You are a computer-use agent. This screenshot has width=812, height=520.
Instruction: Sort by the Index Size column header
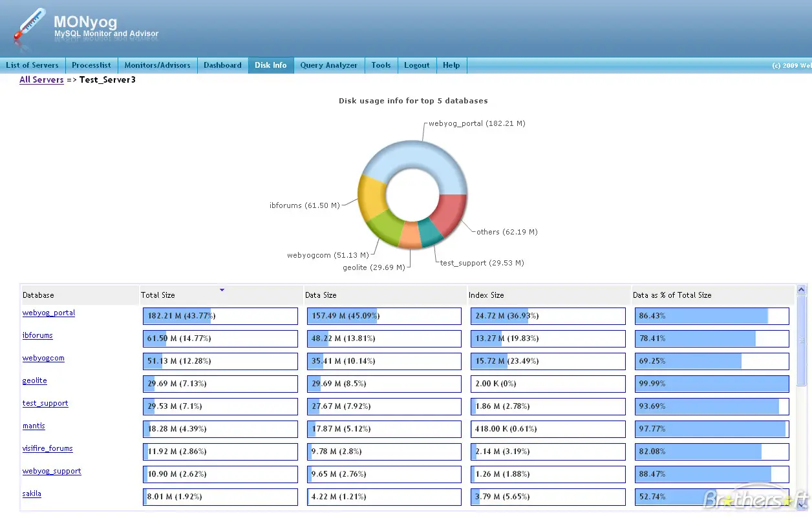[x=550, y=295]
